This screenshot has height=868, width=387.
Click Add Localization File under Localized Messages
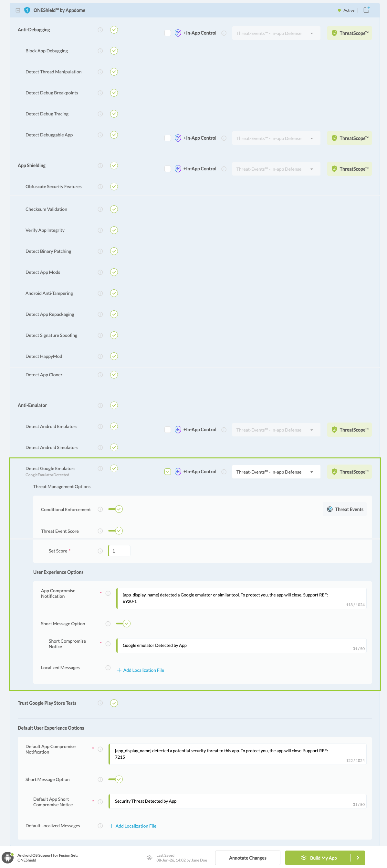click(x=141, y=670)
